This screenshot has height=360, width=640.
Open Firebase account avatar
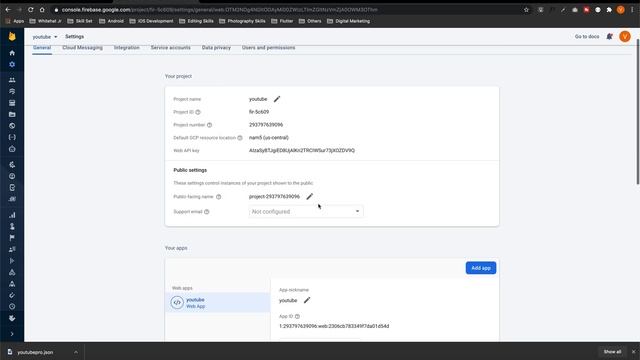pyautogui.click(x=625, y=37)
